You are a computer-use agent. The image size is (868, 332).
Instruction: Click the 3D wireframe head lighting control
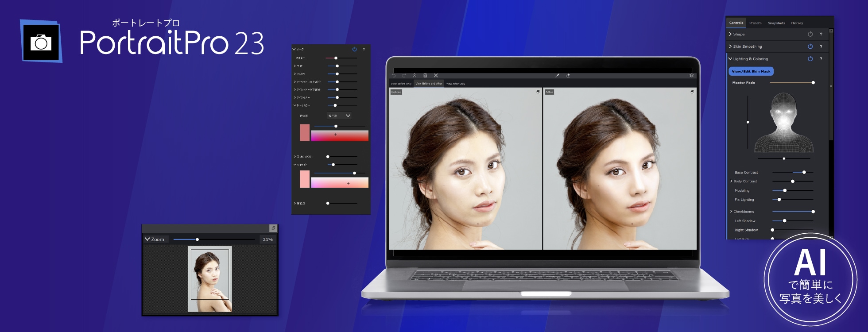[784, 123]
